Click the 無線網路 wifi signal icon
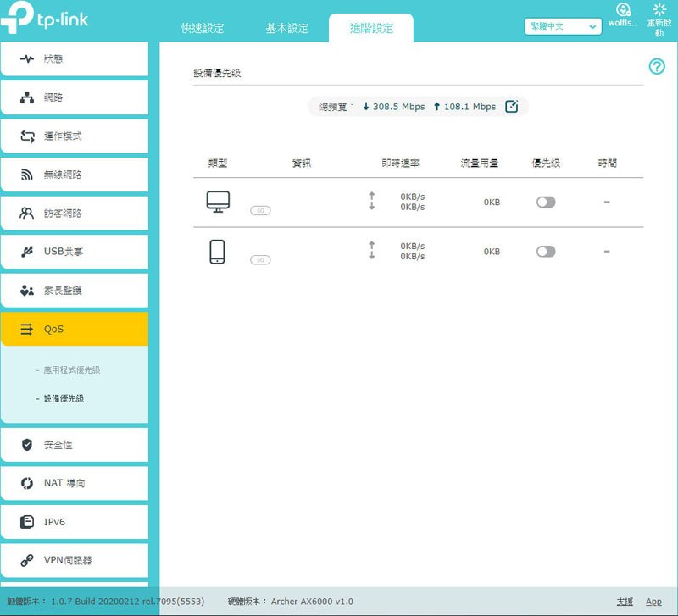 coord(27,175)
